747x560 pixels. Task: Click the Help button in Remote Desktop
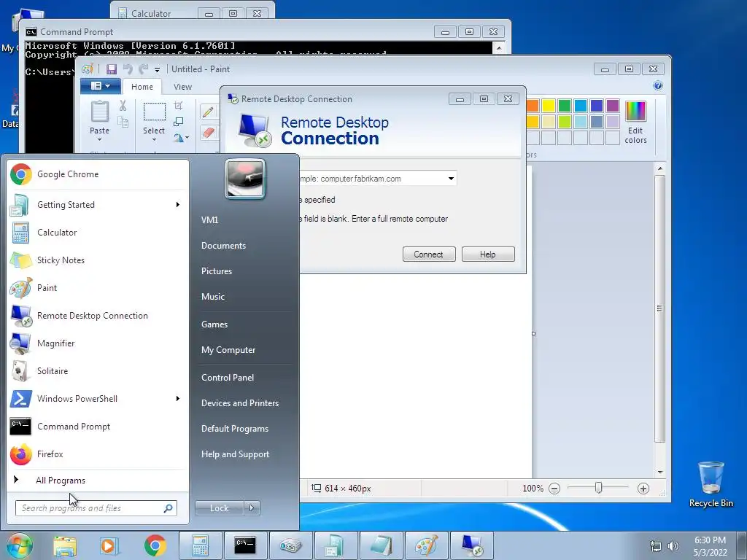(488, 254)
